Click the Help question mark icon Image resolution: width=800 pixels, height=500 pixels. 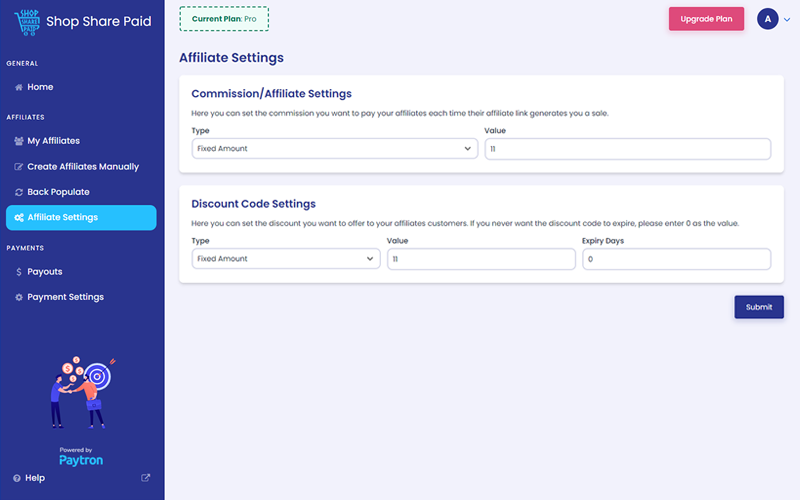(17, 478)
